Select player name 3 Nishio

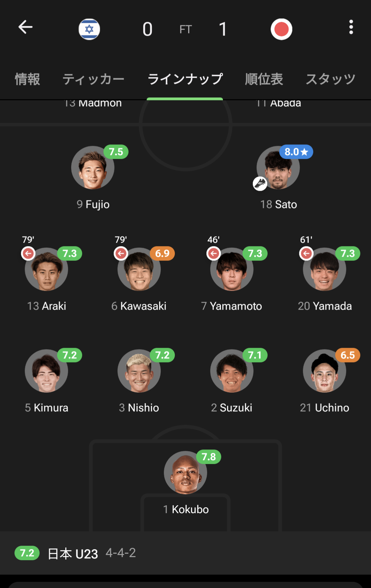tap(139, 408)
